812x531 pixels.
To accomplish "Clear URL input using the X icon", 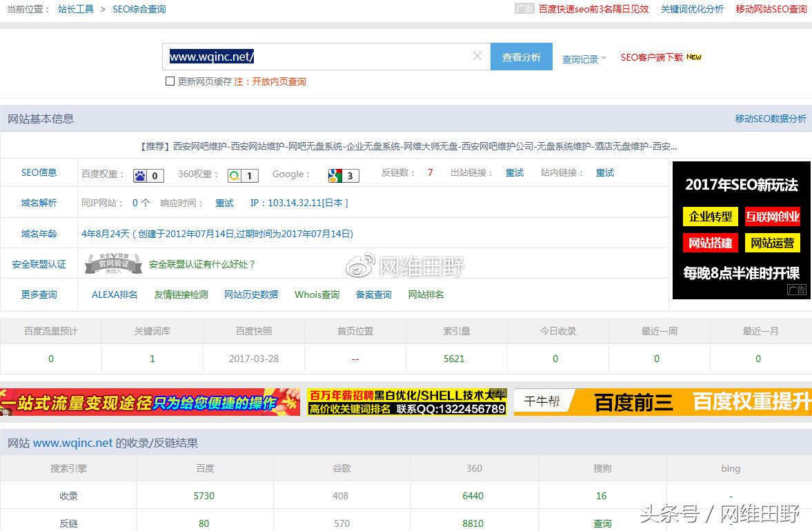I will [477, 56].
